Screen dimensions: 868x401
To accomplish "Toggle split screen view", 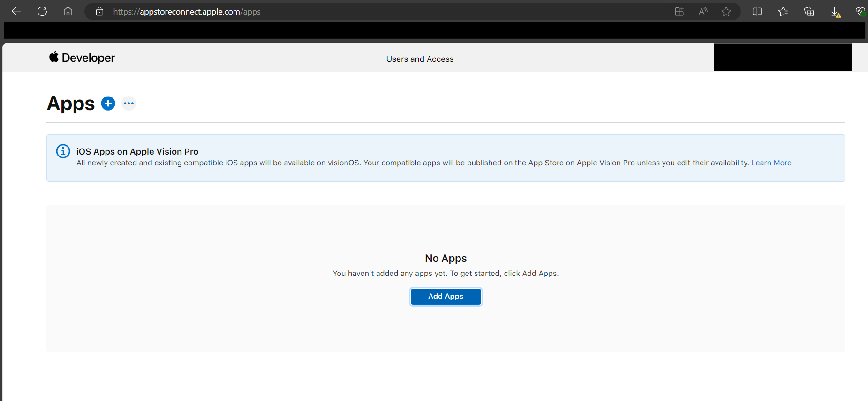I will (757, 12).
